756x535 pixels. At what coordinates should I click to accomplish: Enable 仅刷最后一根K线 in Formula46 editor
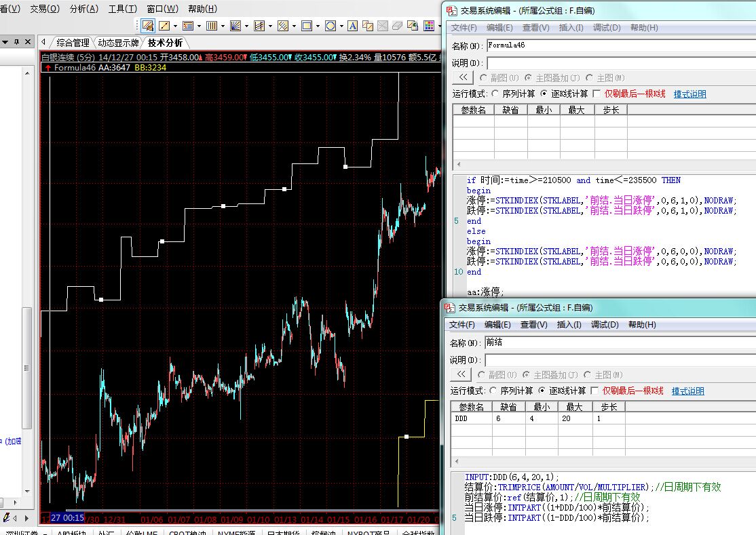click(597, 94)
